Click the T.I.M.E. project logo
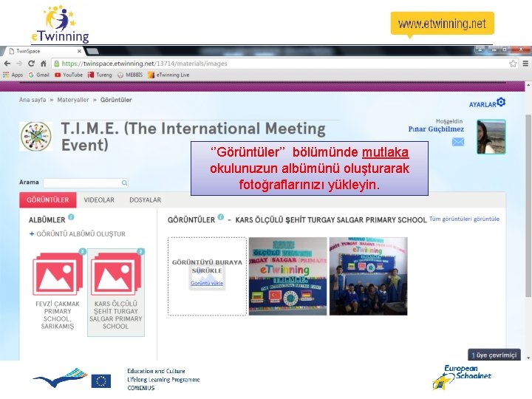 tap(36, 136)
